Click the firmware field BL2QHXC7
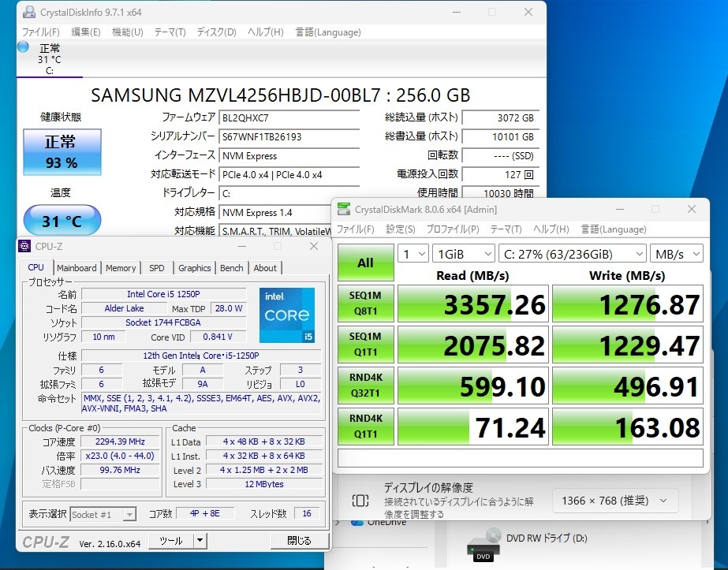728x570 pixels. (x=289, y=117)
